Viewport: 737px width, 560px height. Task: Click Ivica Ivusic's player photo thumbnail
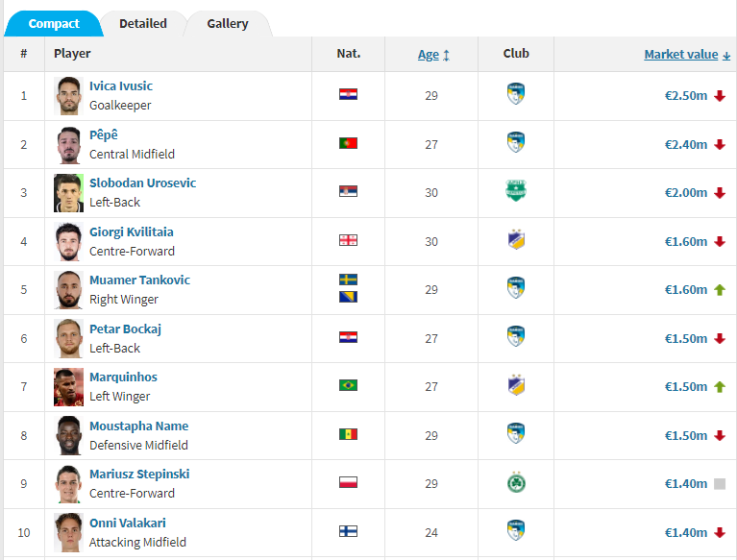coord(69,96)
